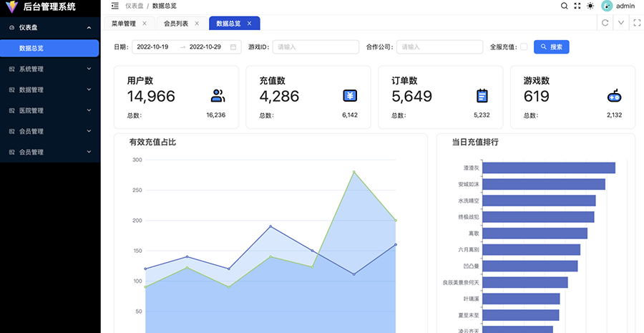
Task: Click the 16,236 total in 用户数 card
Action: 216,115
